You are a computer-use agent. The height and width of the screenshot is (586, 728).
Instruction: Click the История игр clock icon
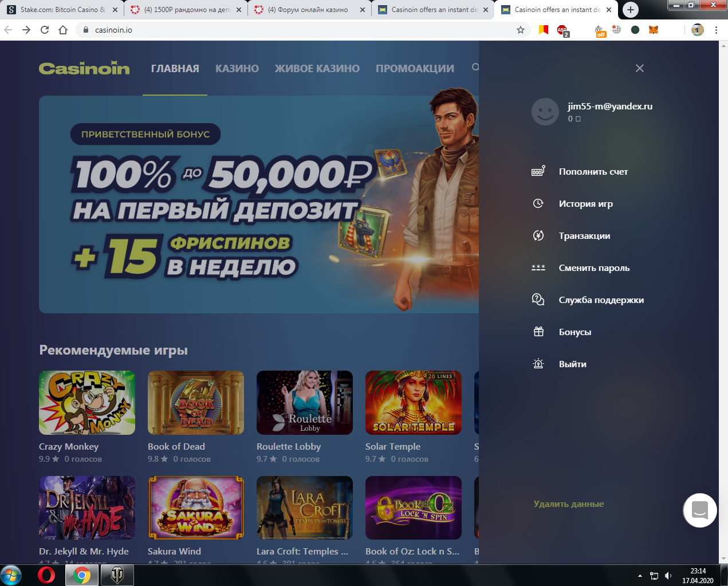(538, 203)
